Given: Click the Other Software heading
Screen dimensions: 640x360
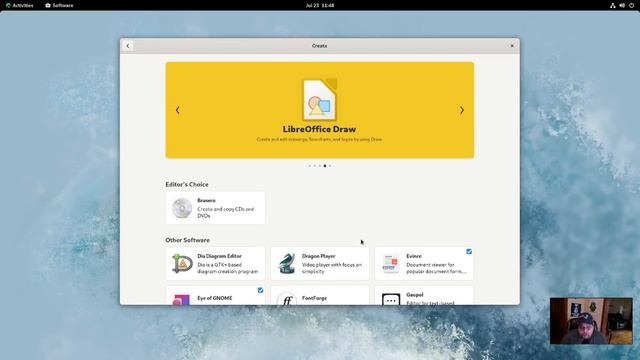Looking at the screenshot, I should 187,240.
